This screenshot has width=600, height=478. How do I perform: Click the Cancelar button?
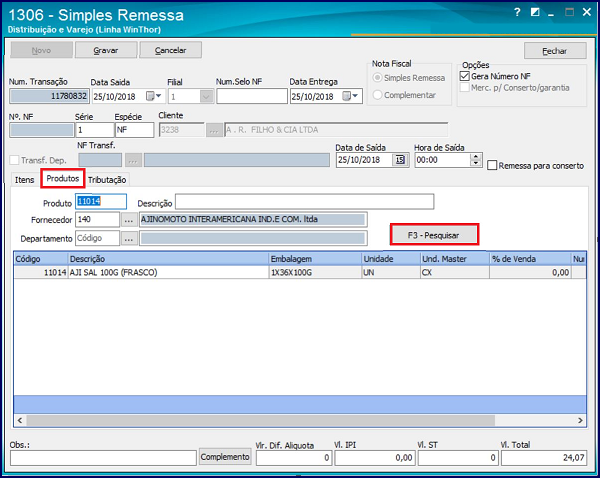pyautogui.click(x=171, y=50)
